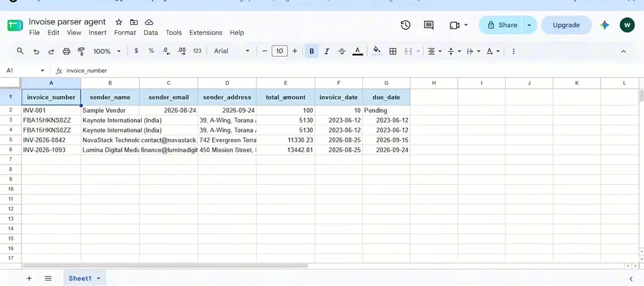Print the spreadsheet

point(66,51)
